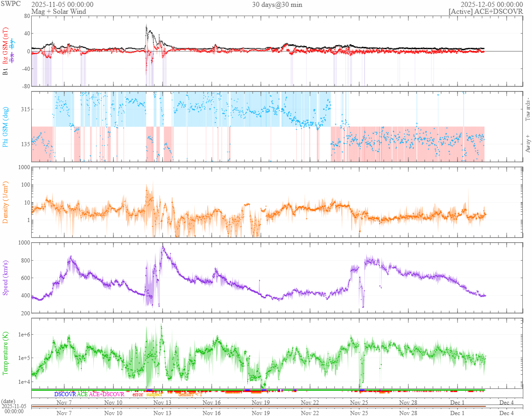532x416 pixels.
Task: Click the 'Dec 4' label on the bottom range-slider axis
Action: [x=506, y=413]
